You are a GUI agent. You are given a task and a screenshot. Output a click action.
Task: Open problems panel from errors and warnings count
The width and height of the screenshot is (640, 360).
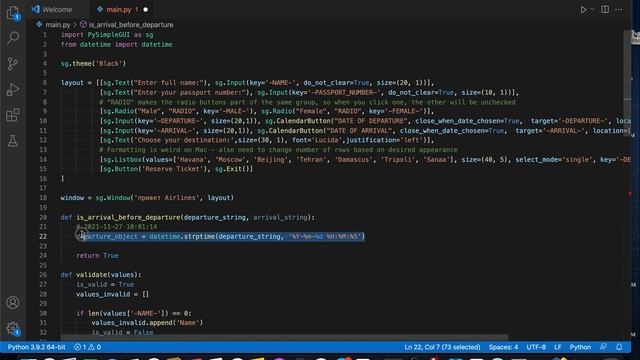coord(87,347)
